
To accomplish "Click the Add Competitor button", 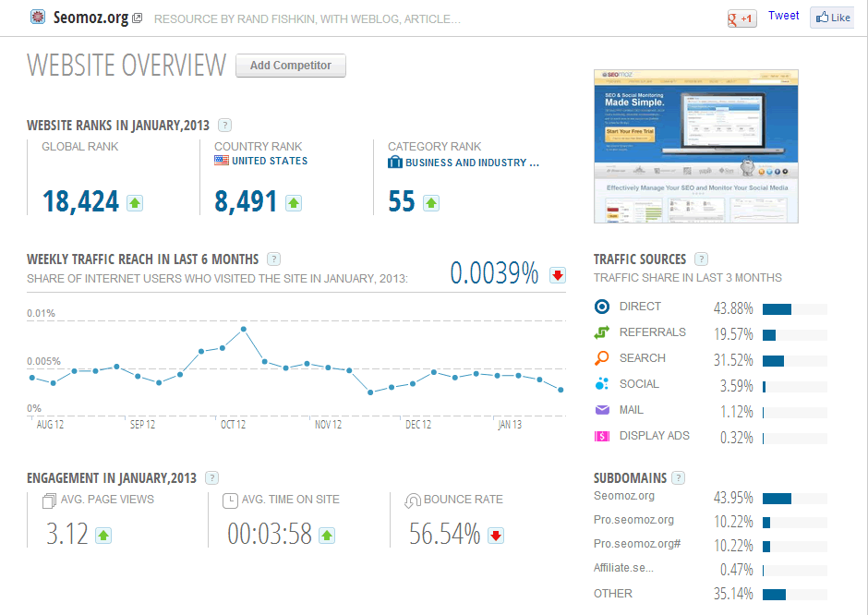I will pyautogui.click(x=291, y=66).
